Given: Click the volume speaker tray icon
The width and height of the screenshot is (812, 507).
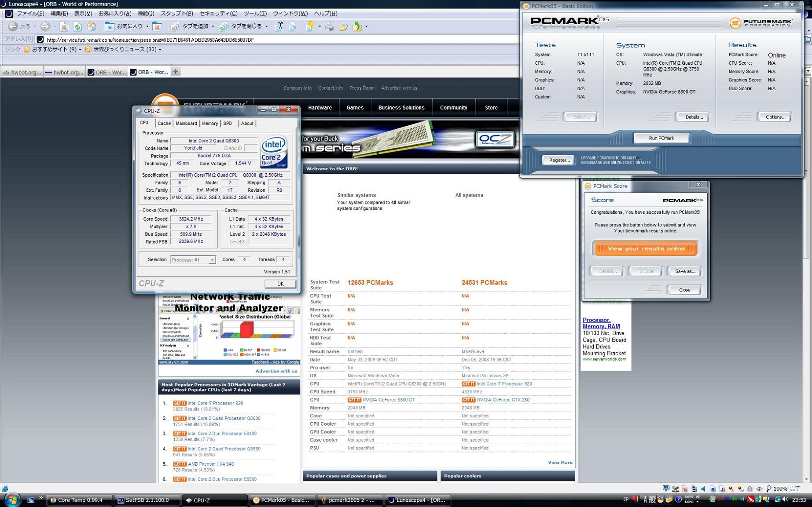Looking at the screenshot, I should 786,500.
